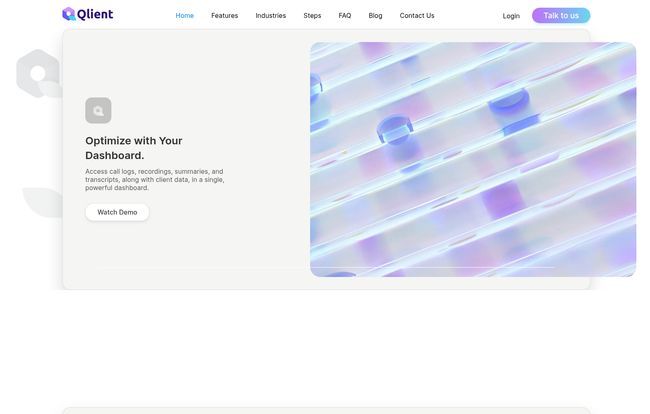Open the FAQ page
Screen dimensions: 650x414
(x=345, y=16)
